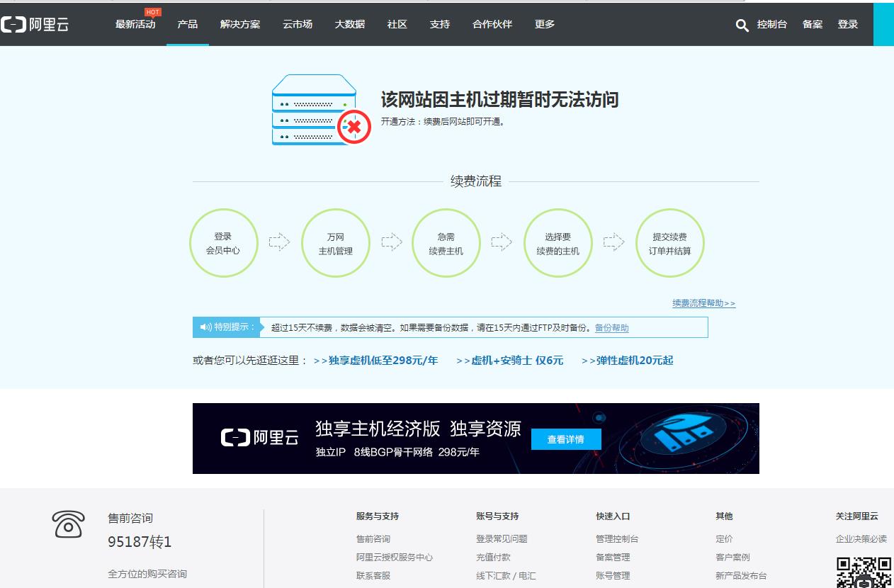Screen dimensions: 894x588
Task: Click the 全方位的购买咨询 text
Action: 147,574
